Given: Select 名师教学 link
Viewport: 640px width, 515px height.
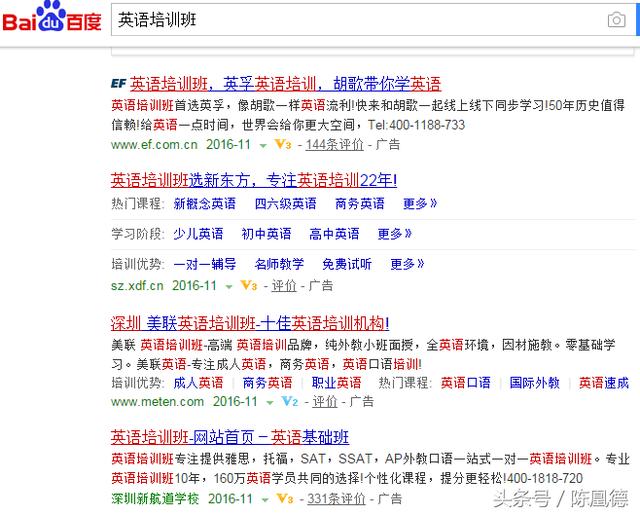Looking at the screenshot, I should pyautogui.click(x=279, y=264).
